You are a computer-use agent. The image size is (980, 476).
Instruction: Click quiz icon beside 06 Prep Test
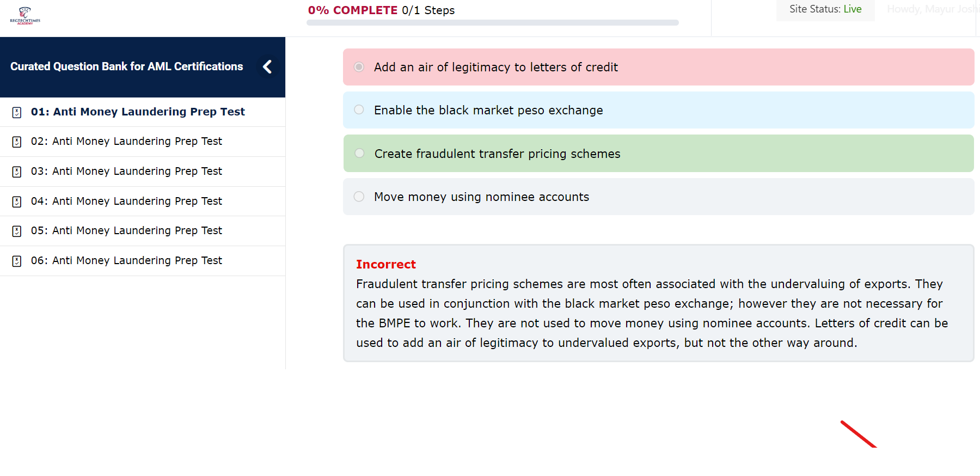coord(17,261)
